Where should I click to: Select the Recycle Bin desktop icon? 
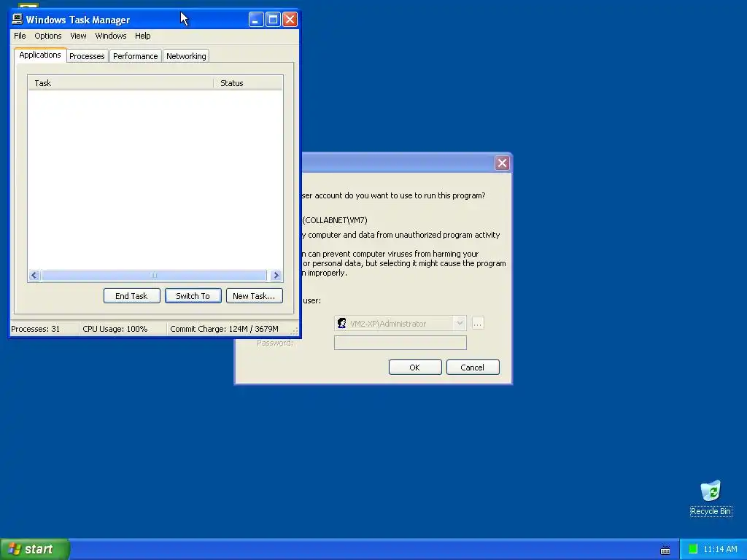[711, 498]
